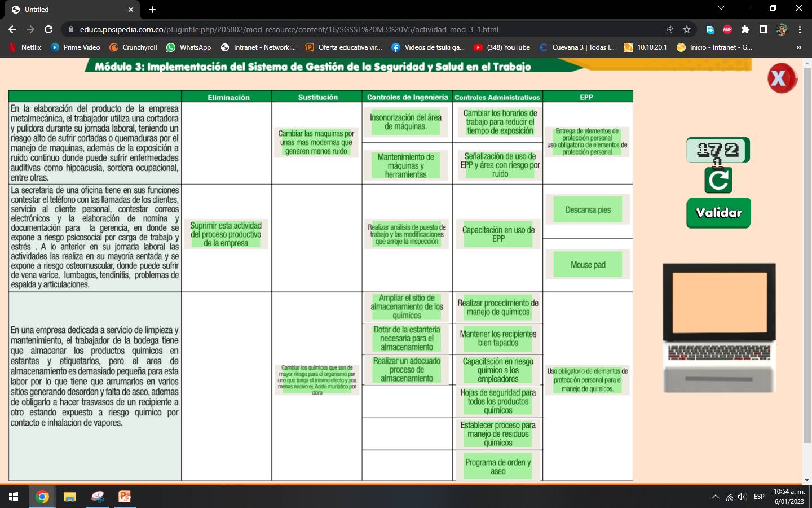Image resolution: width=812 pixels, height=508 pixels.
Task: Click the 'Señalización de uso de EPP' card
Action: click(500, 165)
